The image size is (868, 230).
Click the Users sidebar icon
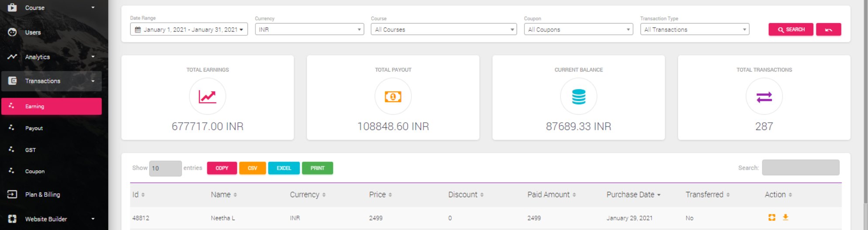click(12, 32)
